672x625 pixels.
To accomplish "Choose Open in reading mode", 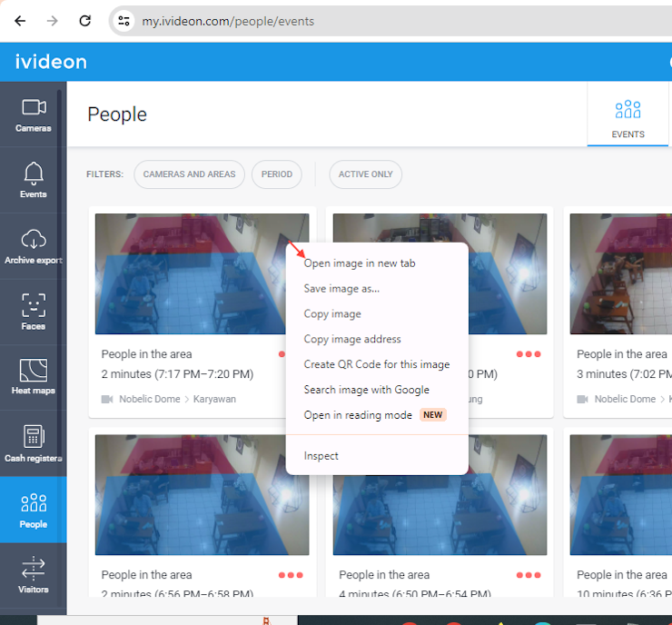I will pyautogui.click(x=377, y=415).
